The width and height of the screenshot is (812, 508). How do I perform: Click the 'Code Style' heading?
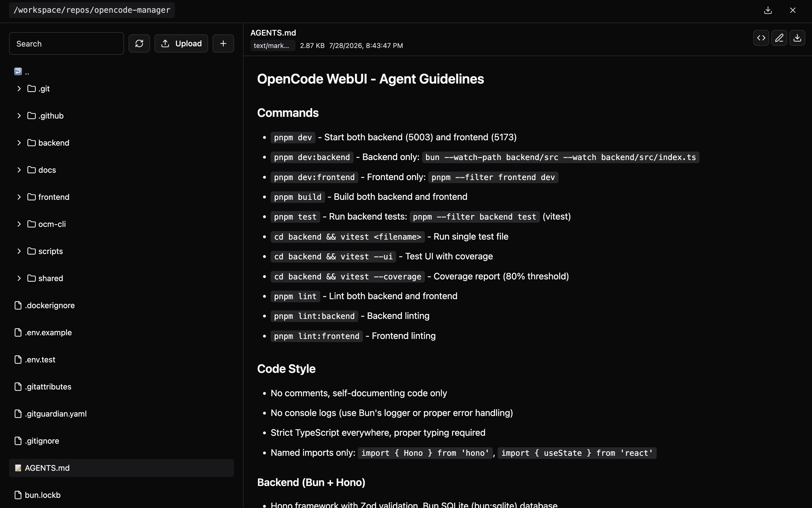(x=286, y=369)
